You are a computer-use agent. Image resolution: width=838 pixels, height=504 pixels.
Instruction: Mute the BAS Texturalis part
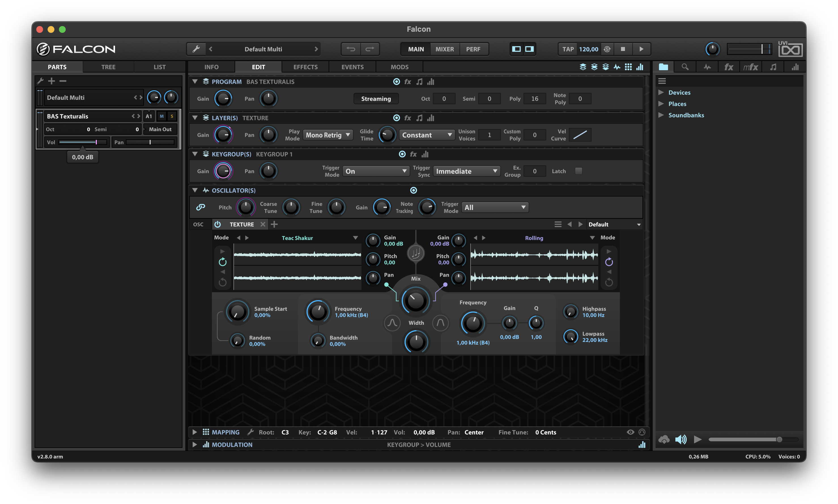pos(162,116)
